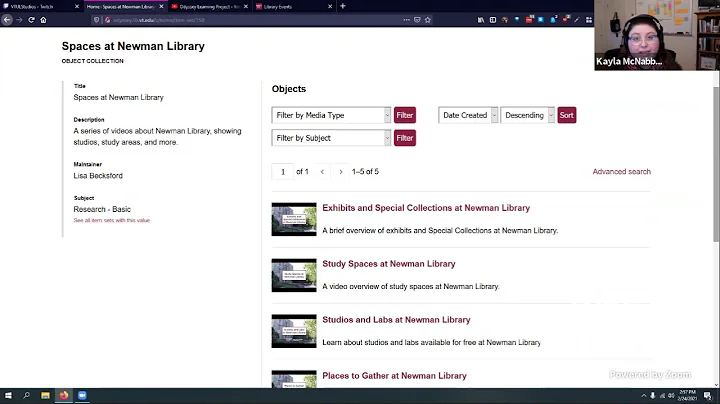Open Windows taskbar search

click(26, 396)
